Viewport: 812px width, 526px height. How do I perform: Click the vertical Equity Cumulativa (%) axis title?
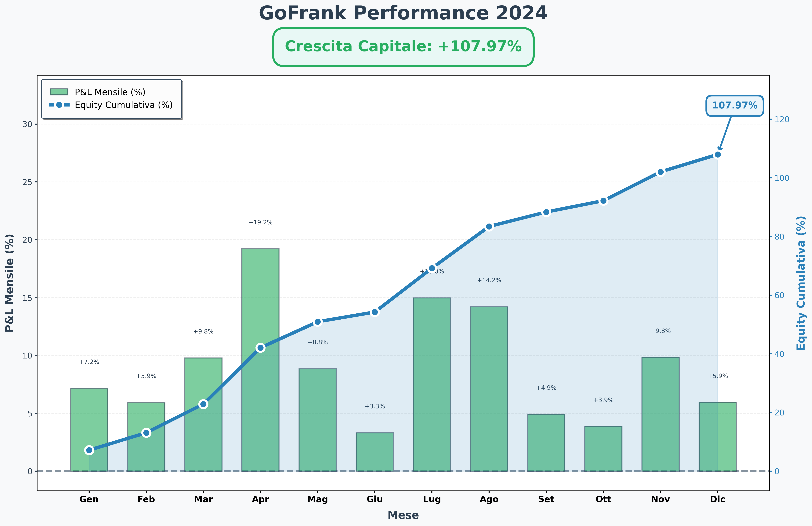coord(801,283)
